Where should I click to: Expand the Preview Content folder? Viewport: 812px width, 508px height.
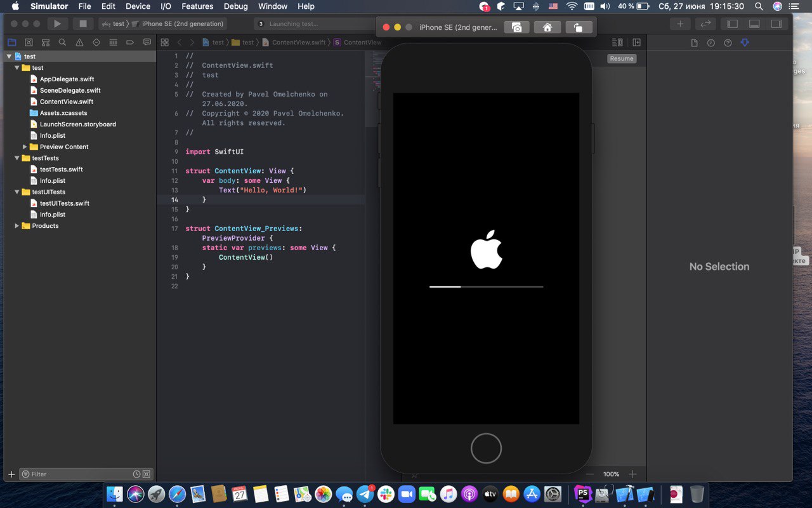tap(25, 147)
